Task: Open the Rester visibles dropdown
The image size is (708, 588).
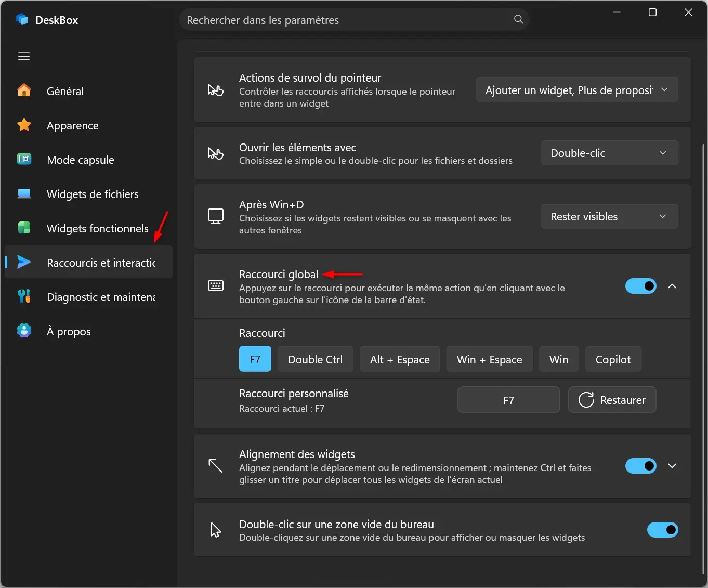Action: (x=609, y=216)
